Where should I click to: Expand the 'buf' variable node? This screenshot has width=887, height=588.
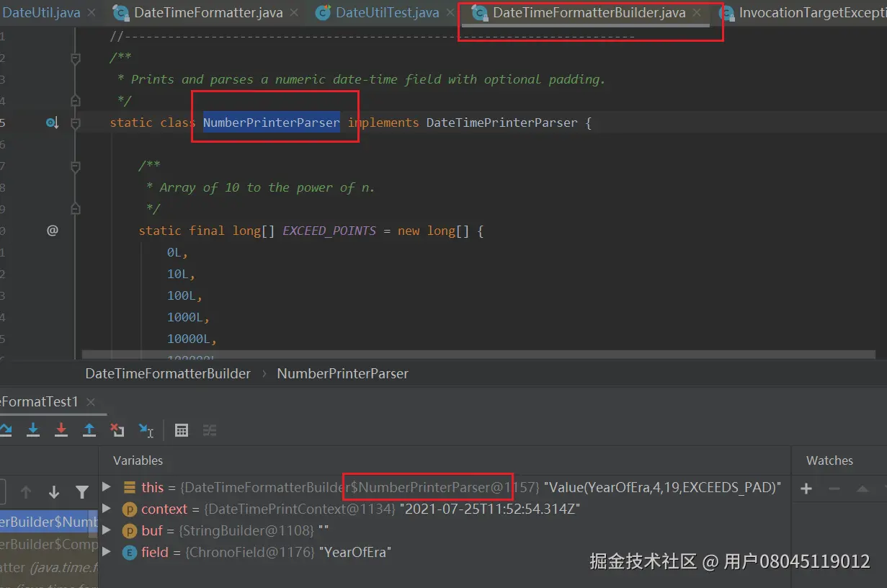point(107,530)
